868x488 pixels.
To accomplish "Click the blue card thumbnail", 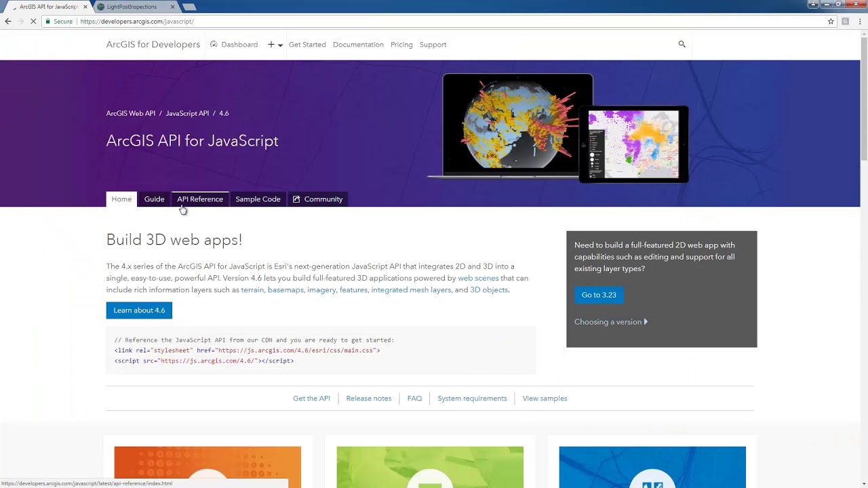I will coord(652,467).
